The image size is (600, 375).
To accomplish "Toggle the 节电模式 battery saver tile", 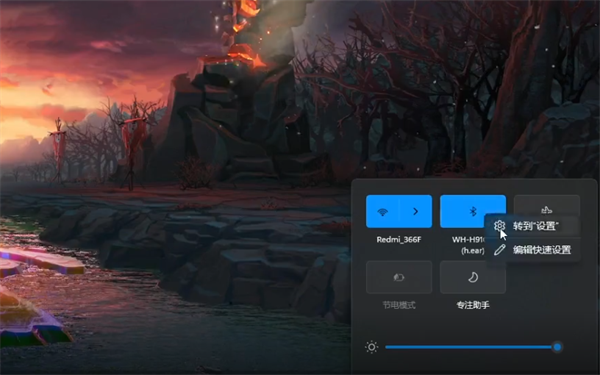I will 399,277.
